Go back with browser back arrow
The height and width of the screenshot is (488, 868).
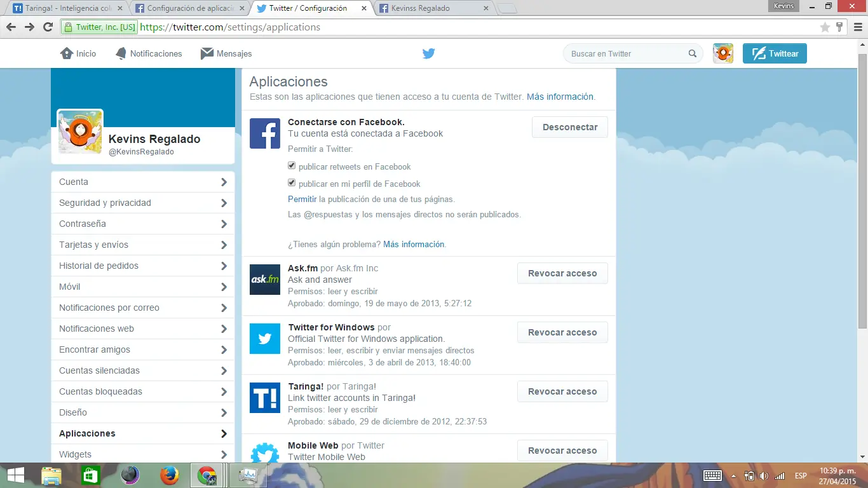tap(11, 27)
